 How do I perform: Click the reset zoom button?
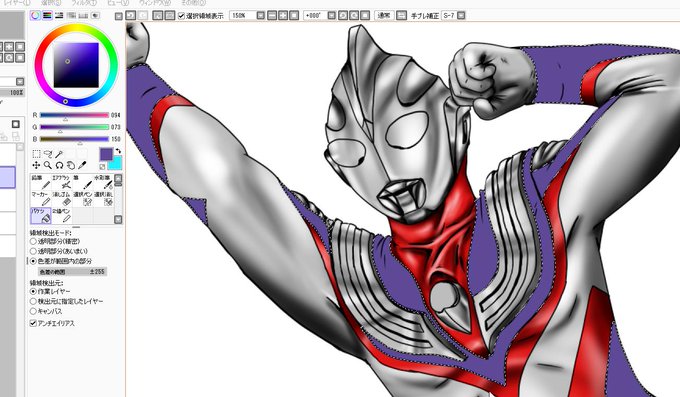(294, 16)
